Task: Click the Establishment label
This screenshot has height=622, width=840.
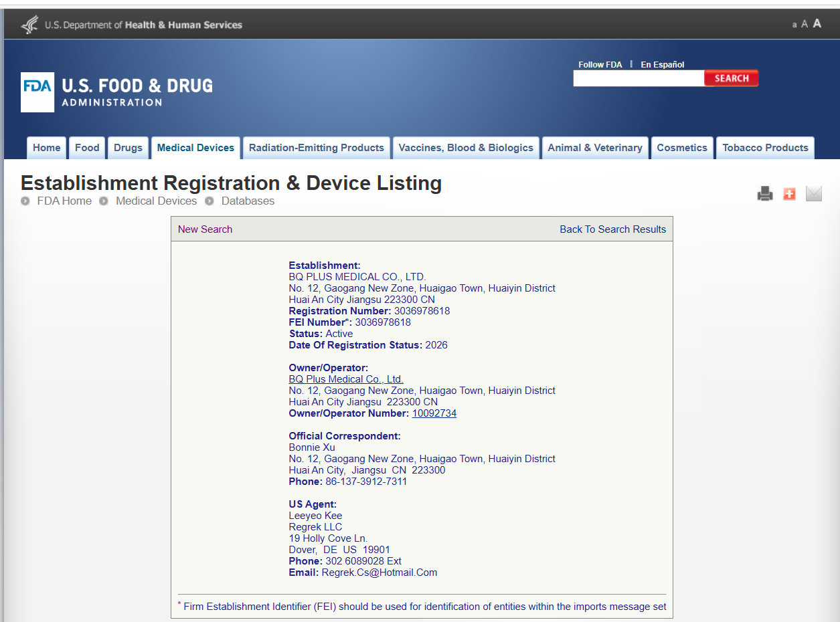Action: 325,266
